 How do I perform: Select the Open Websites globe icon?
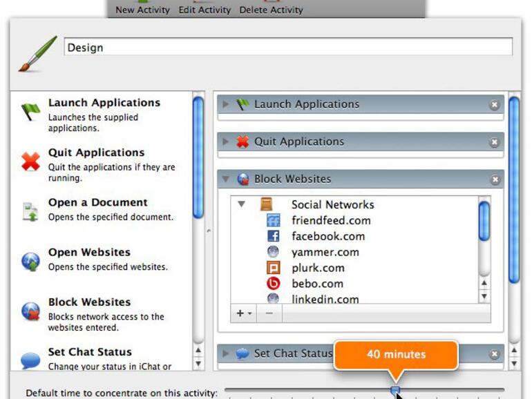[30, 262]
